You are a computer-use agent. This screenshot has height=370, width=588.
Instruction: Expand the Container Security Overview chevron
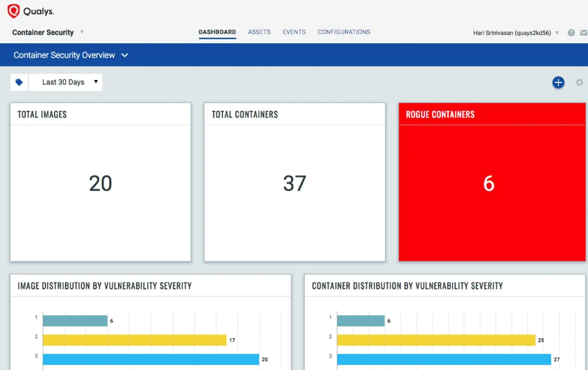point(124,55)
